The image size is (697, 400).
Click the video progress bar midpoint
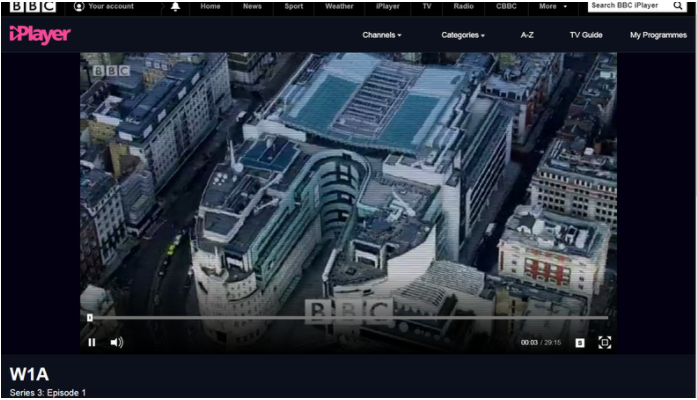(348, 317)
